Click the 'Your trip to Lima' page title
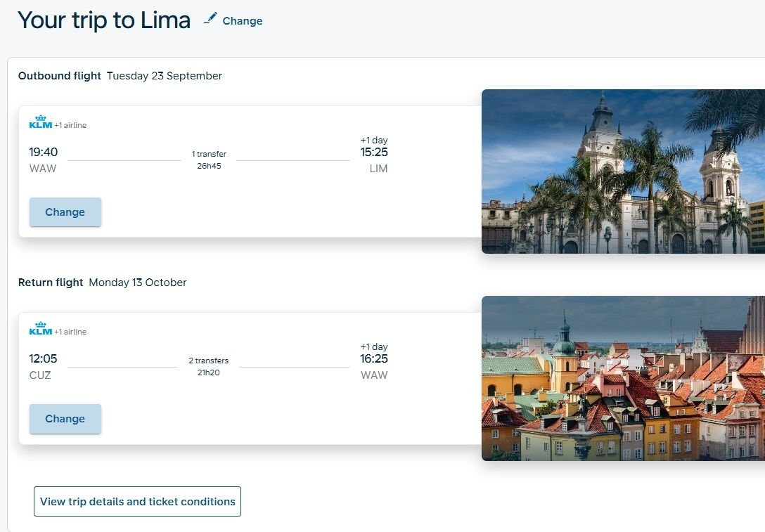The height and width of the screenshot is (532, 765). point(103,20)
